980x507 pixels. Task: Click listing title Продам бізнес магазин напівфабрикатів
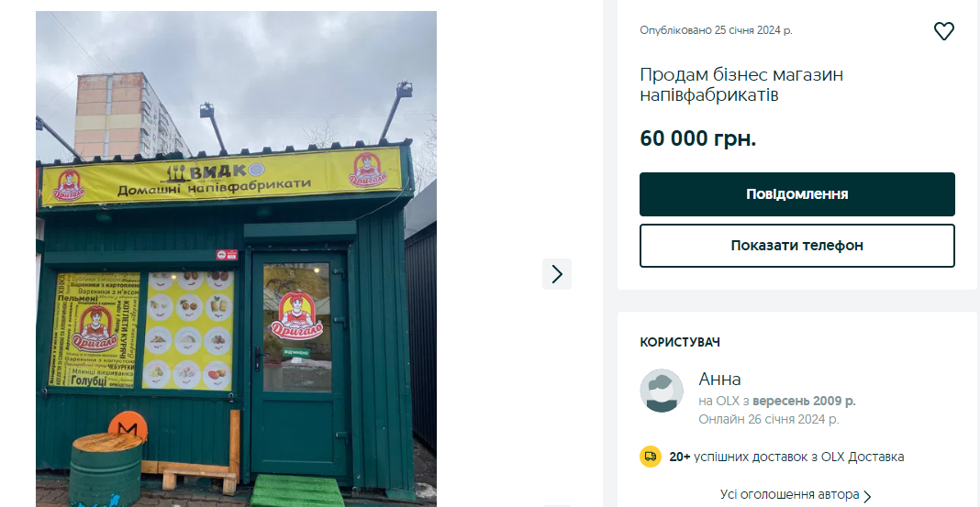tap(741, 84)
